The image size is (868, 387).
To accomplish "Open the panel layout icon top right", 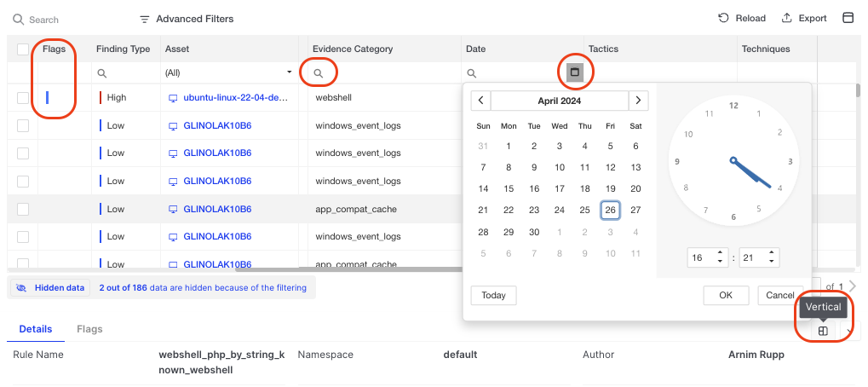I will point(848,19).
